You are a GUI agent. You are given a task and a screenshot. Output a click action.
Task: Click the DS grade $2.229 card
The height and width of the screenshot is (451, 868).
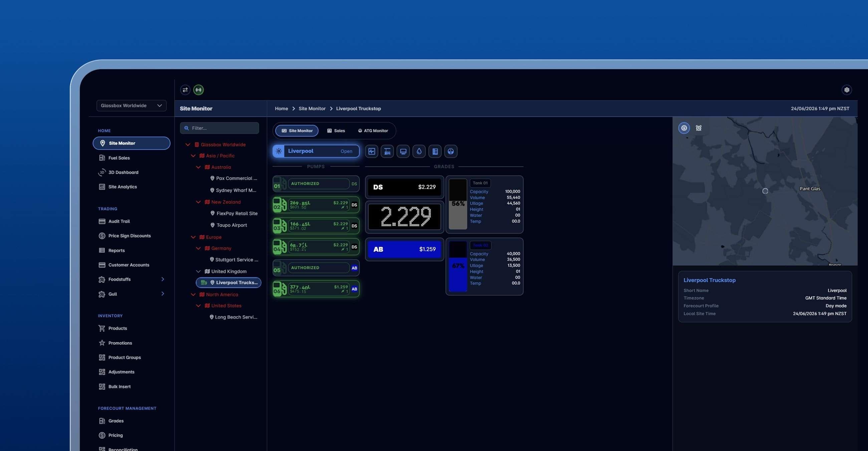(x=404, y=187)
